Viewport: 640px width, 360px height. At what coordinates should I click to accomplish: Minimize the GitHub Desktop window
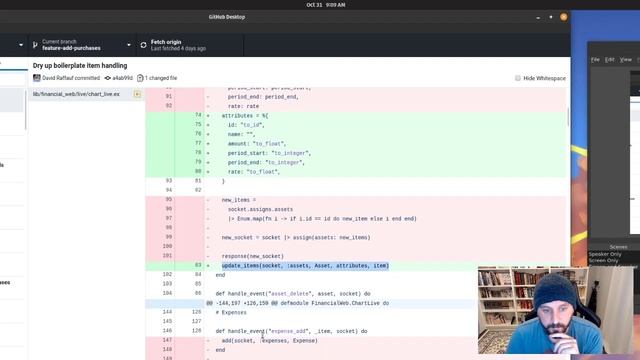point(538,18)
